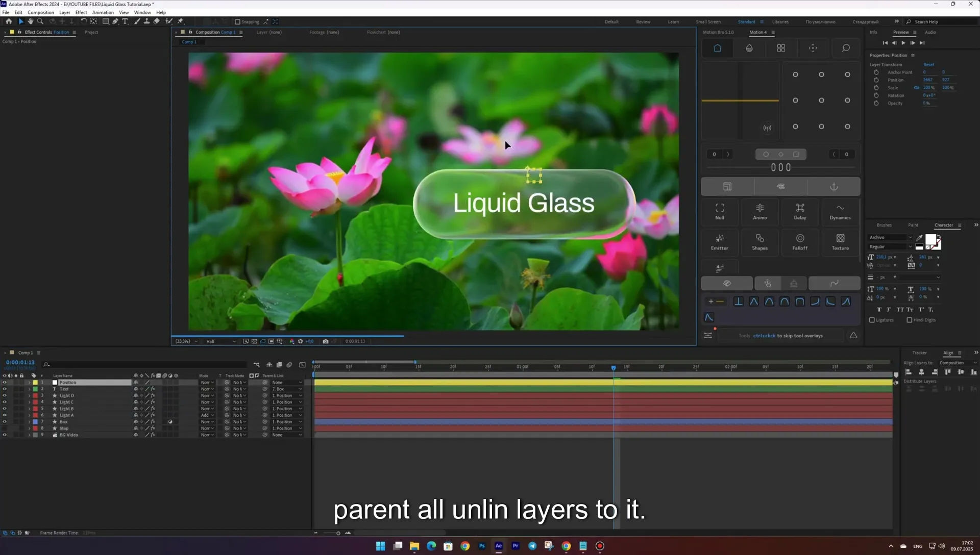
Task: Enable the Ligatures checkbox
Action: click(x=872, y=320)
